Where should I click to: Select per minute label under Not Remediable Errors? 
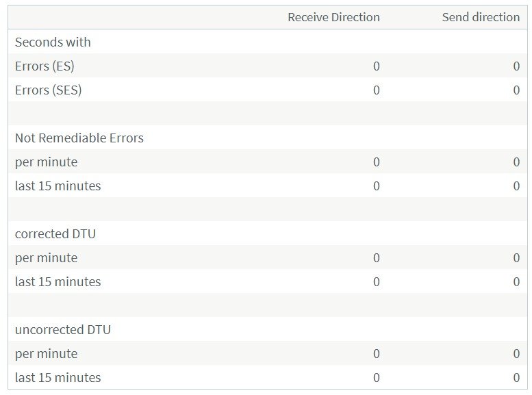46,162
